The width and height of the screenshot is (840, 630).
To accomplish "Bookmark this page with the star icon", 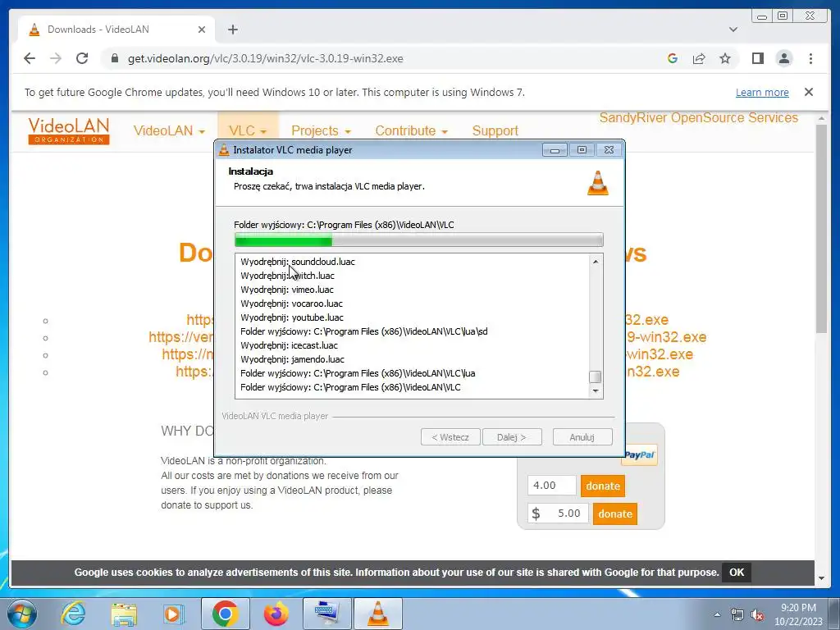I will [x=725, y=58].
